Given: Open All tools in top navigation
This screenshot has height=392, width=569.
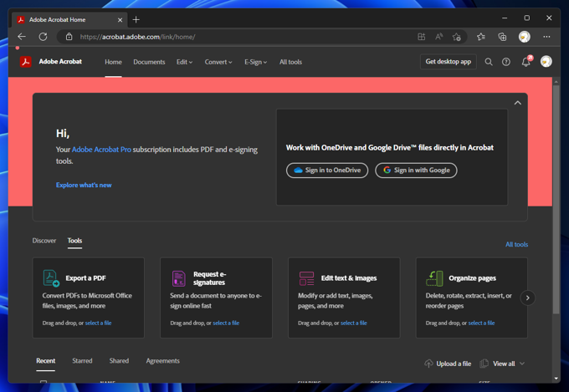Looking at the screenshot, I should click(290, 62).
